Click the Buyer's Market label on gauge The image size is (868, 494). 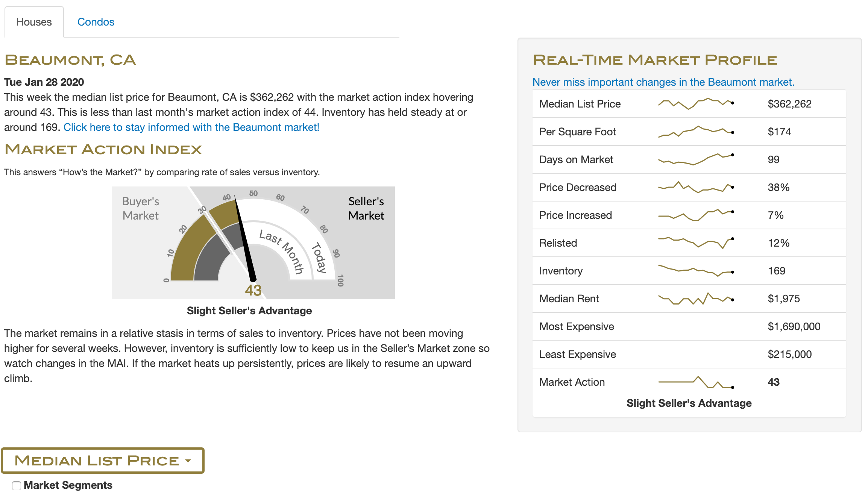pos(141,208)
